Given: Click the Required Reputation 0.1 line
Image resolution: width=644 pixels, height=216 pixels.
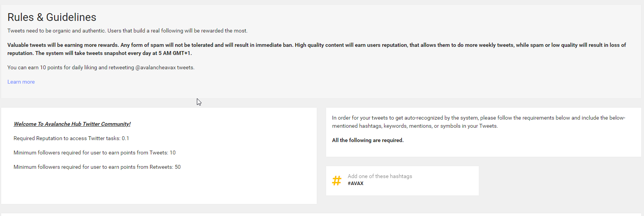Looking at the screenshot, I should pos(71,138).
